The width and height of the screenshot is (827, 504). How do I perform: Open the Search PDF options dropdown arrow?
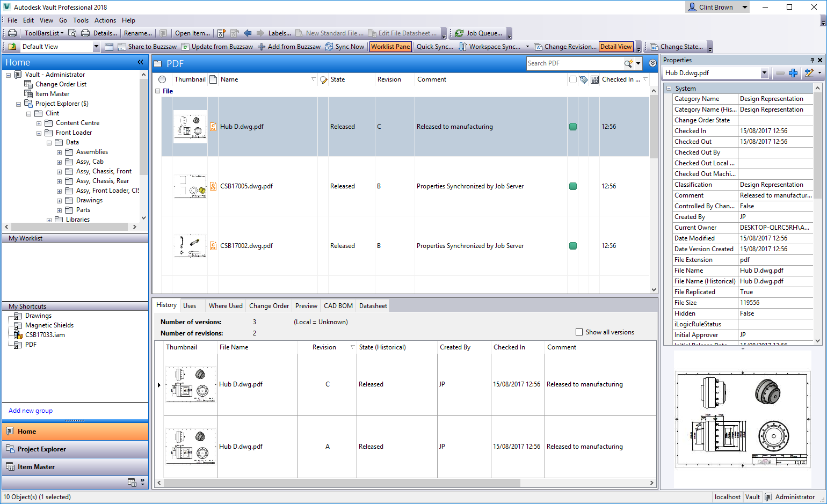(639, 63)
